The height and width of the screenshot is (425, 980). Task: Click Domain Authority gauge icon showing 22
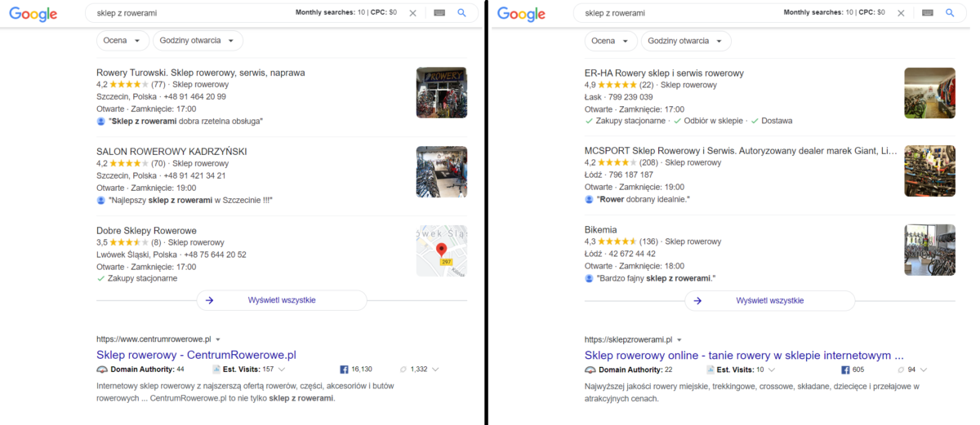coord(590,370)
